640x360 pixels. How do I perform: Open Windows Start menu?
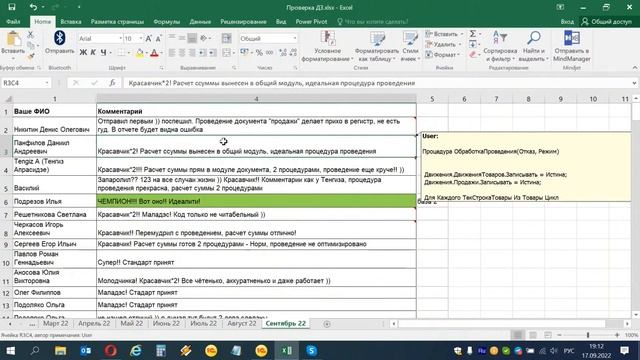[x=11, y=351]
